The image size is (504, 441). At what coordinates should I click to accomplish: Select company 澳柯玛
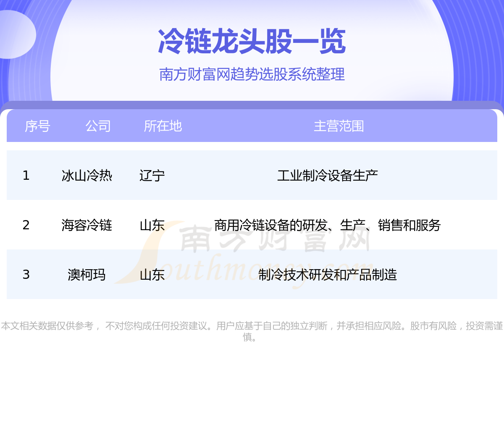click(87, 275)
